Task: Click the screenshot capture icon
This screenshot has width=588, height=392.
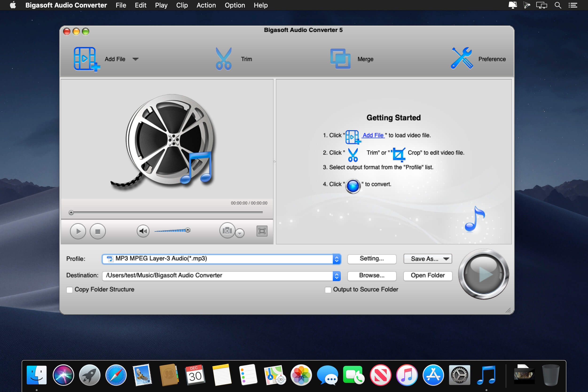Action: click(227, 231)
